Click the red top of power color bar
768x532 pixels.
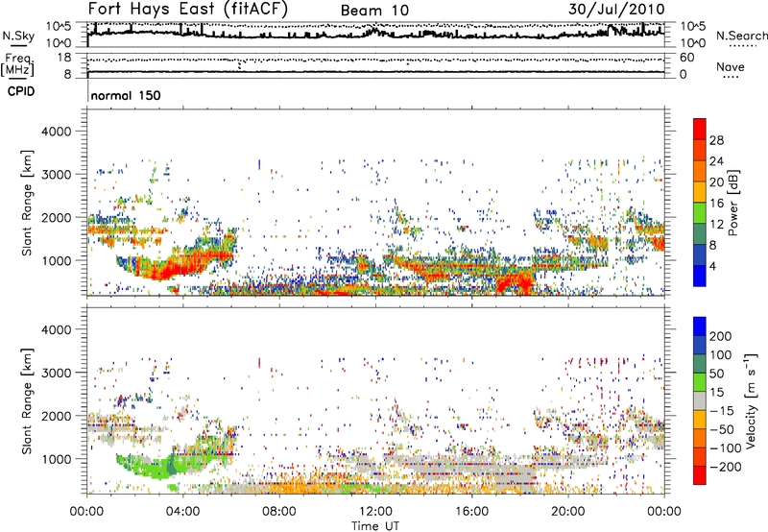[x=700, y=129]
